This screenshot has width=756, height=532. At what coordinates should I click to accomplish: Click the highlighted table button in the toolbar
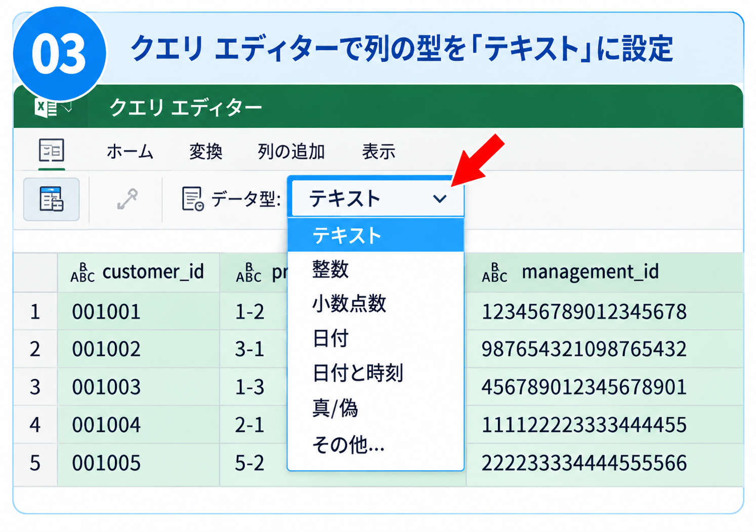(x=52, y=199)
